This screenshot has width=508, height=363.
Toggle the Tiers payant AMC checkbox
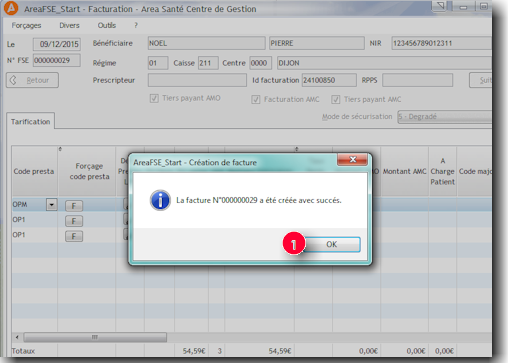[336, 100]
